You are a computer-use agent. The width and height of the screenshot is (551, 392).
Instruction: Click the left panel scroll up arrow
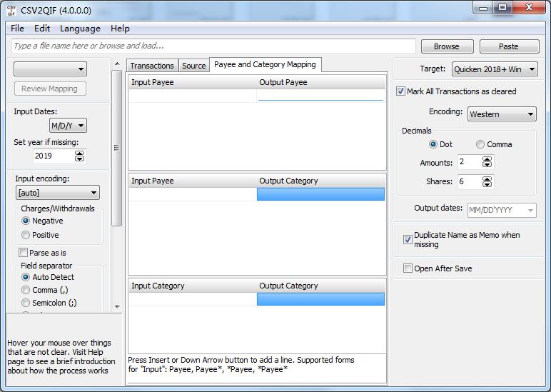coord(117,64)
